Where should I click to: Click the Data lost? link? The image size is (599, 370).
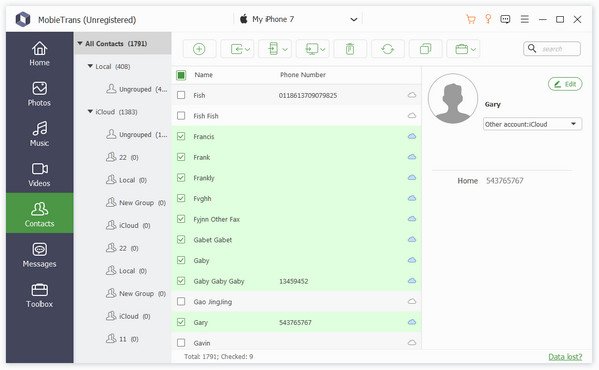tap(565, 357)
